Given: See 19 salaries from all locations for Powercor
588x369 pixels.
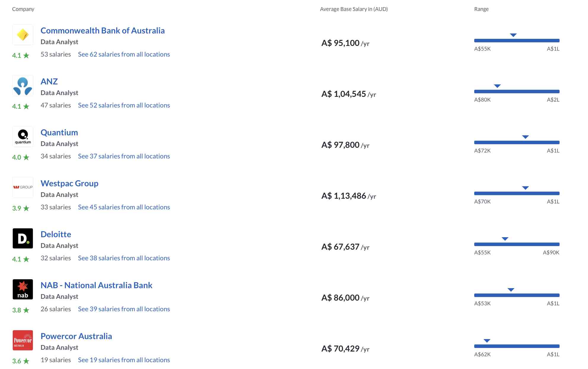Looking at the screenshot, I should pyautogui.click(x=124, y=360).
